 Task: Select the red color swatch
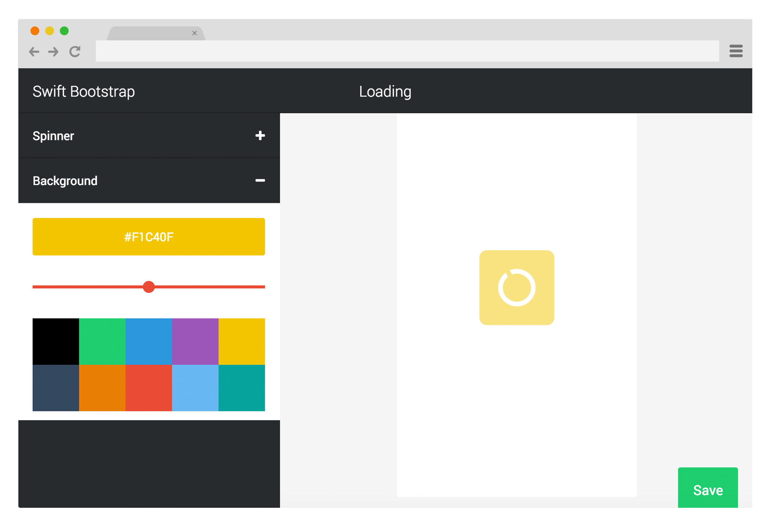click(149, 388)
